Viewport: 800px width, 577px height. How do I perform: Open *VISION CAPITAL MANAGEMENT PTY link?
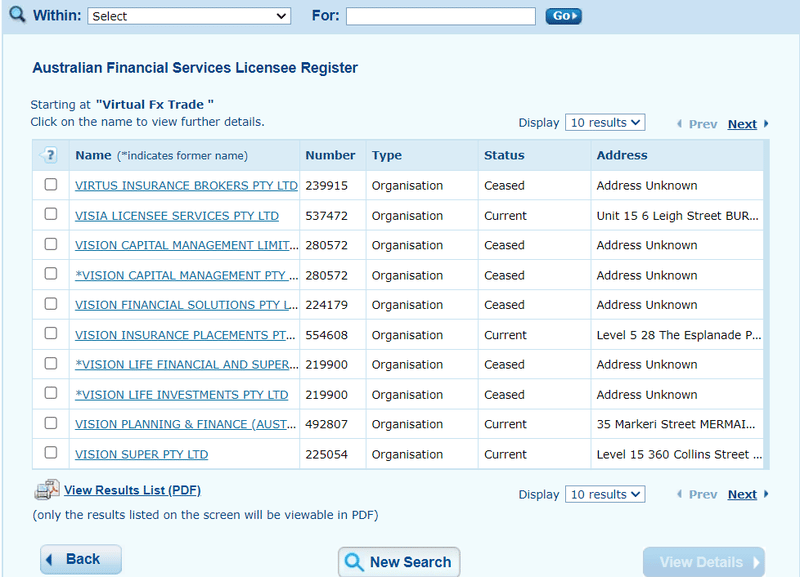(187, 275)
